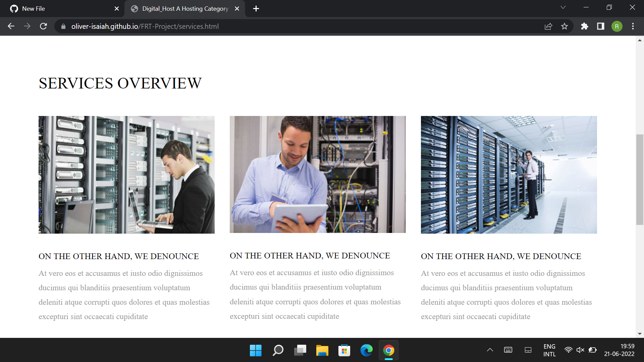Close the New File tab
Viewport: 644px width, 362px height.
tap(117, 9)
